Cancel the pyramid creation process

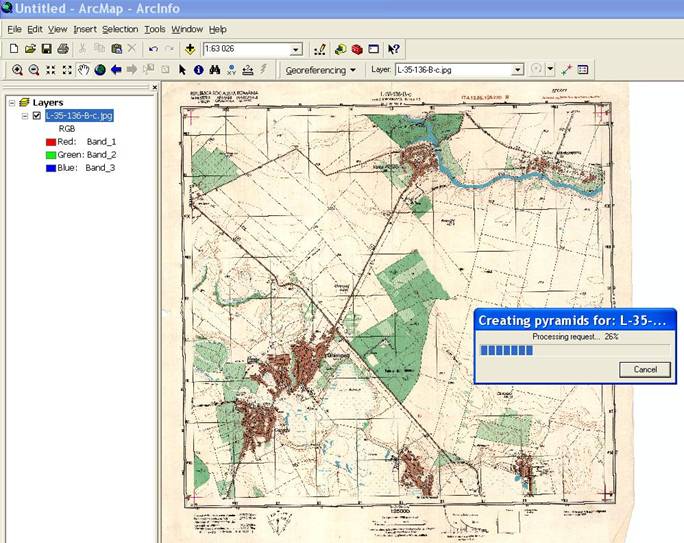coord(645,369)
